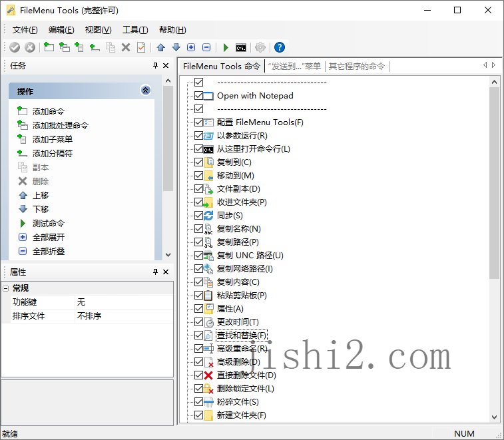Open the 文件(F) menu
This screenshot has height=440, width=504.
click(x=25, y=30)
